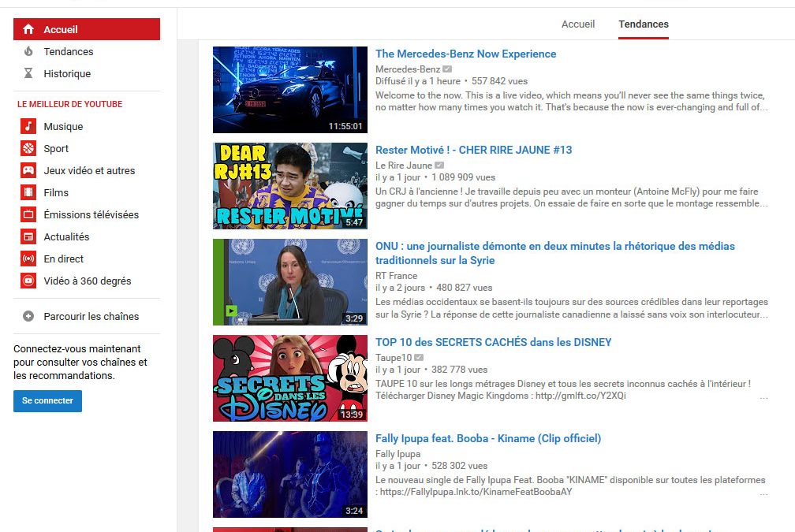This screenshot has width=795, height=532.
Task: Click the 382 778 vues text
Action: (x=459, y=370)
